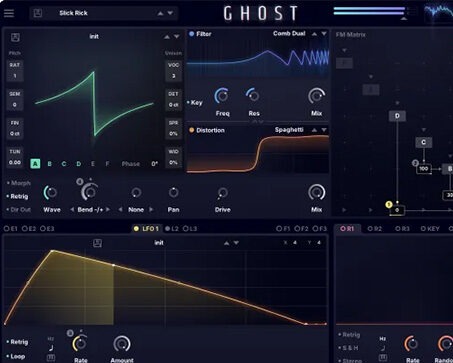The width and height of the screenshot is (453, 363).
Task: Select next preset with down arrow near Slick Rick
Action: [x=170, y=13]
